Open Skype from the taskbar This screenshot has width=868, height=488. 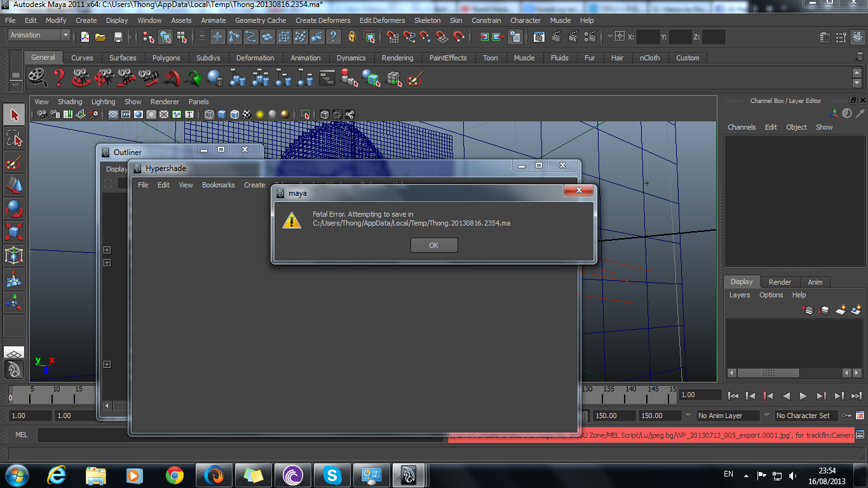(332, 475)
